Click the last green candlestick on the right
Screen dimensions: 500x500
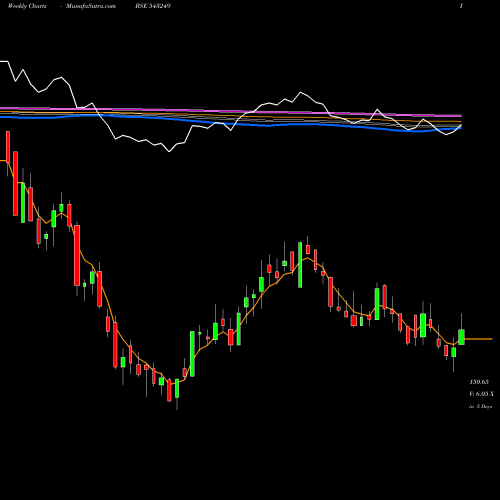[461, 337]
